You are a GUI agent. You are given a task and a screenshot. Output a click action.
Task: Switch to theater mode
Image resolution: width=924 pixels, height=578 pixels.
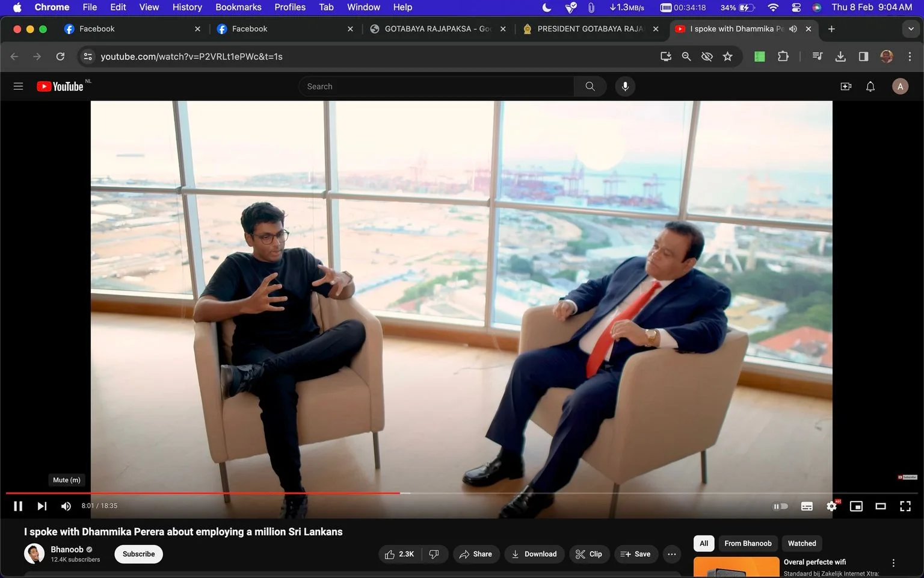881,506
